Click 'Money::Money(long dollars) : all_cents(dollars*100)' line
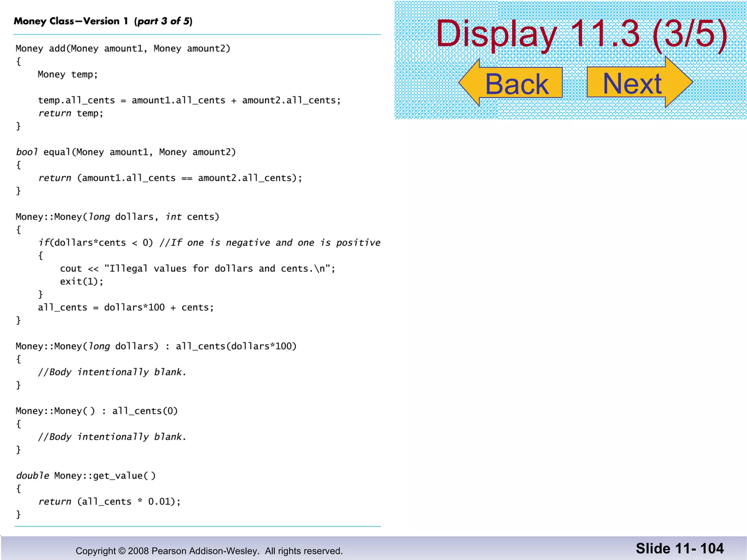This screenshot has width=747, height=560. [156, 346]
